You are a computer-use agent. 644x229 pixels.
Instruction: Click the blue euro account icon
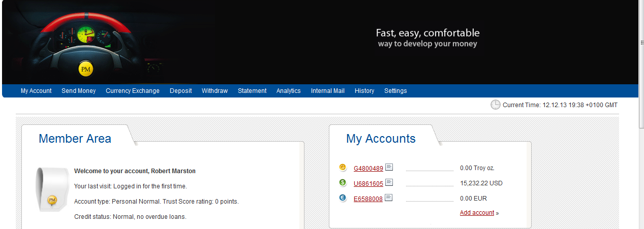[343, 198]
